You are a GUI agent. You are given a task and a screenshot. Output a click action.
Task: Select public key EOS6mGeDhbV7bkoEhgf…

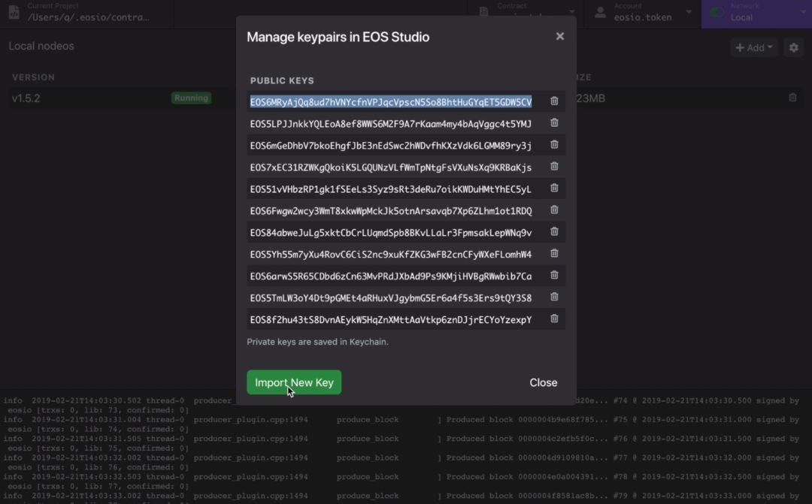point(391,146)
